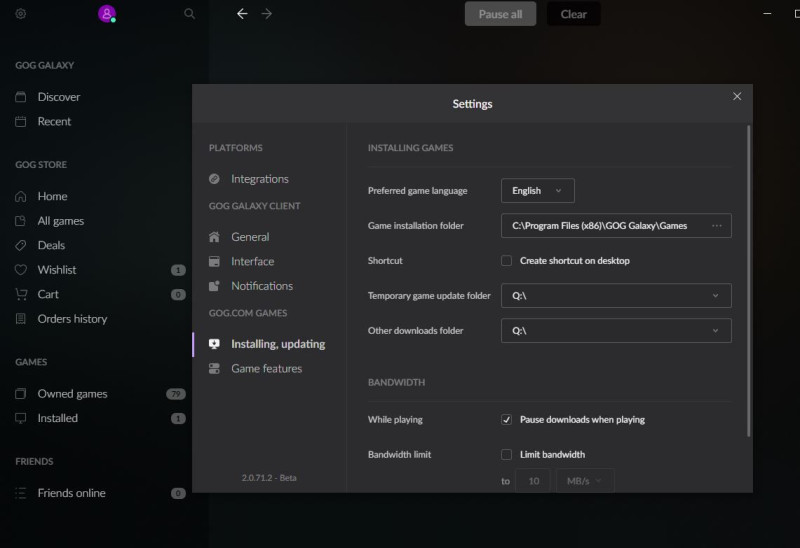This screenshot has height=548, width=800.
Task: Click the Orders history receipt icon
Action: pos(20,319)
